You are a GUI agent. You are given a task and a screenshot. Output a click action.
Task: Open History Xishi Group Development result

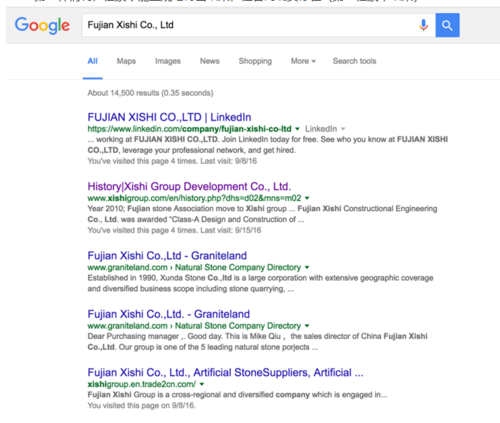[189, 186]
